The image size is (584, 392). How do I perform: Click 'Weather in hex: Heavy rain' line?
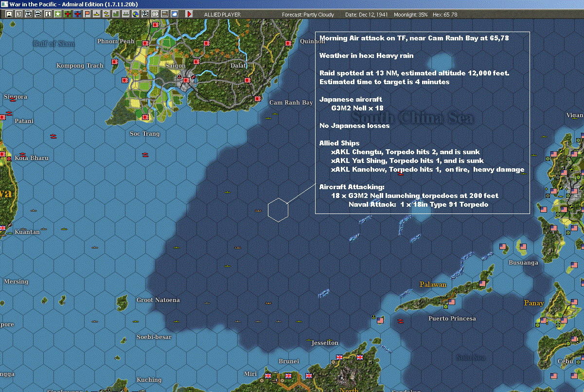[x=366, y=56]
